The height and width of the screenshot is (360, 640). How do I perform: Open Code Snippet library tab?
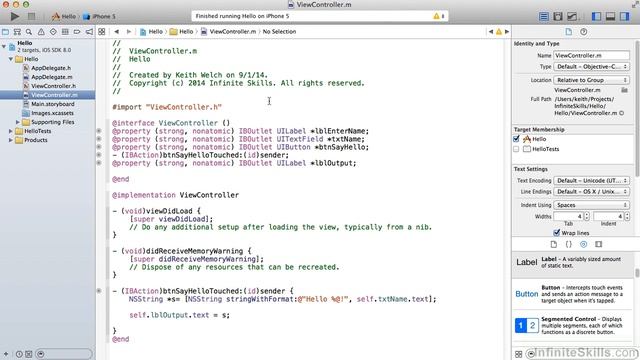pyautogui.click(x=569, y=244)
